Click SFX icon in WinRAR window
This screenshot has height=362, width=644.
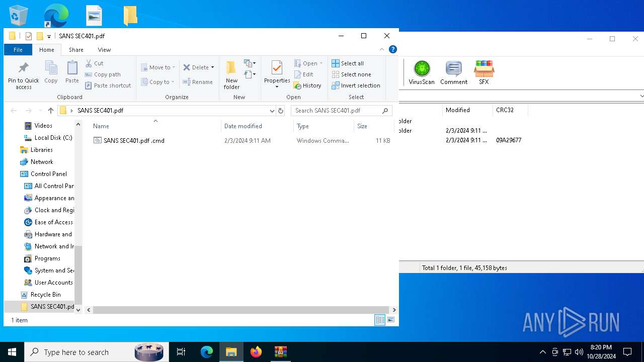click(484, 72)
